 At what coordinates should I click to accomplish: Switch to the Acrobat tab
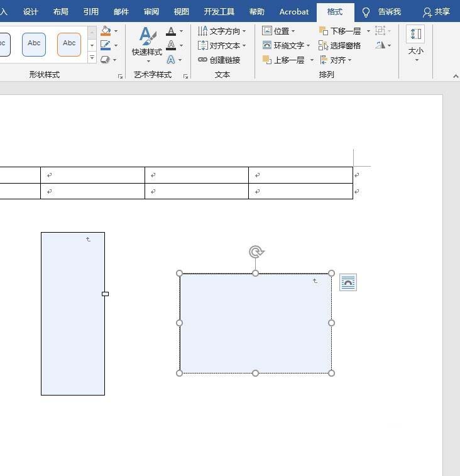[294, 12]
